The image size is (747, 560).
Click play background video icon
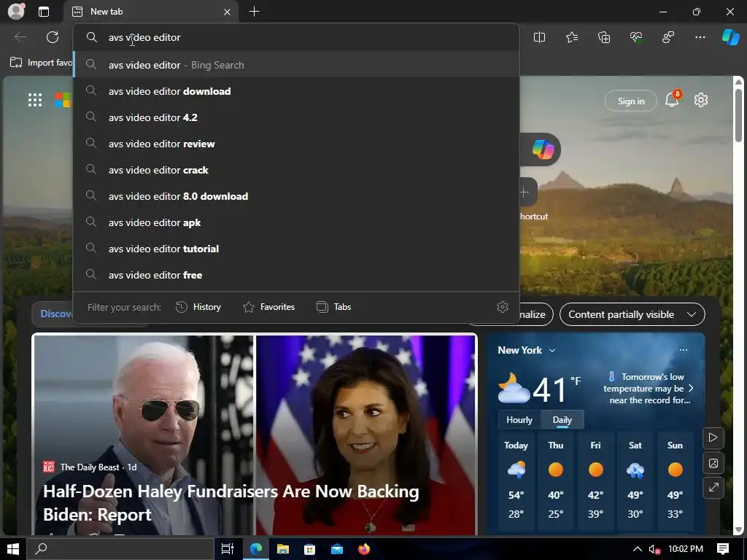coord(713,437)
